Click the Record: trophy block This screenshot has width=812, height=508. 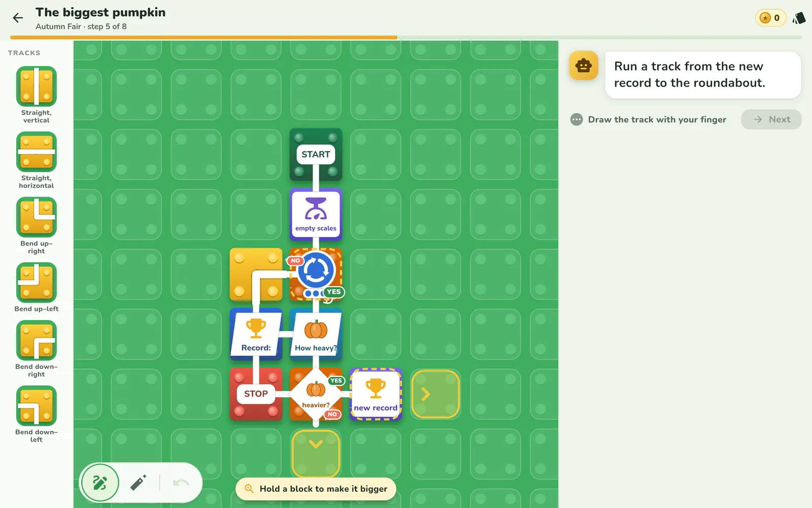[256, 334]
